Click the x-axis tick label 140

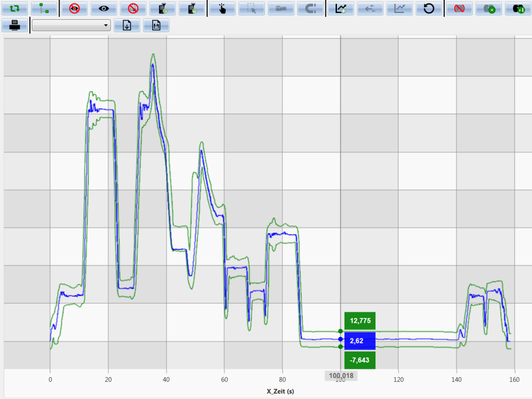coord(457,379)
